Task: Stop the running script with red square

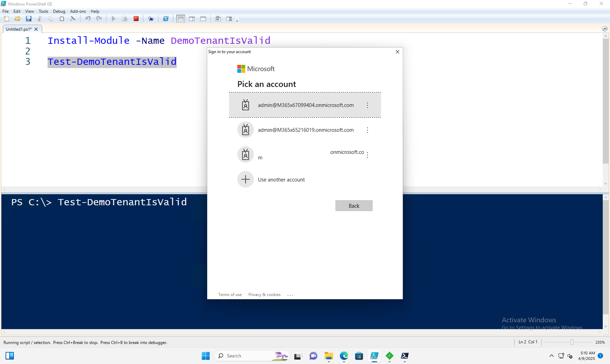Action: 136,19
